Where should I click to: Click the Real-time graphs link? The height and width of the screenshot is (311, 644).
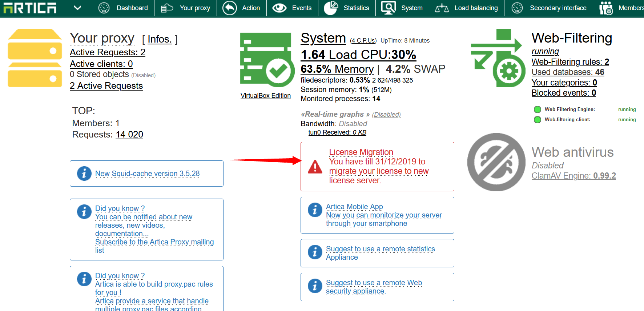334,114
